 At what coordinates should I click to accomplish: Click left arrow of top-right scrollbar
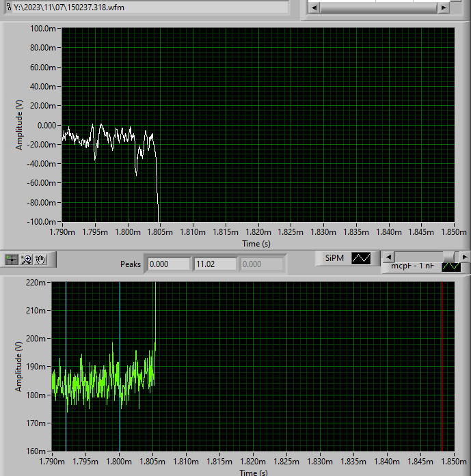tap(314, 8)
